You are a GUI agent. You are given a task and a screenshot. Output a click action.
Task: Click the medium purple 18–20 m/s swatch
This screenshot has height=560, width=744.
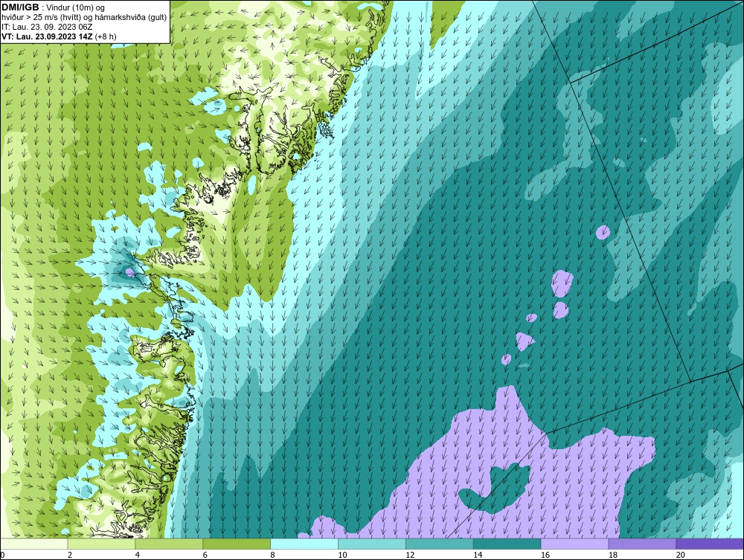pyautogui.click(x=643, y=544)
